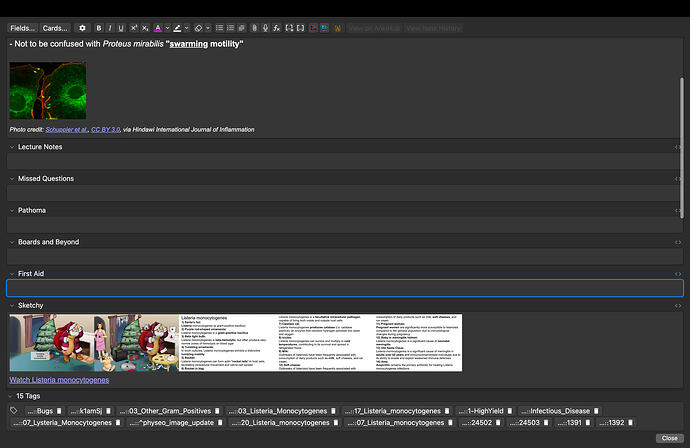The image size is (690, 448).
Task: Open the editor settings gear
Action: [x=82, y=28]
